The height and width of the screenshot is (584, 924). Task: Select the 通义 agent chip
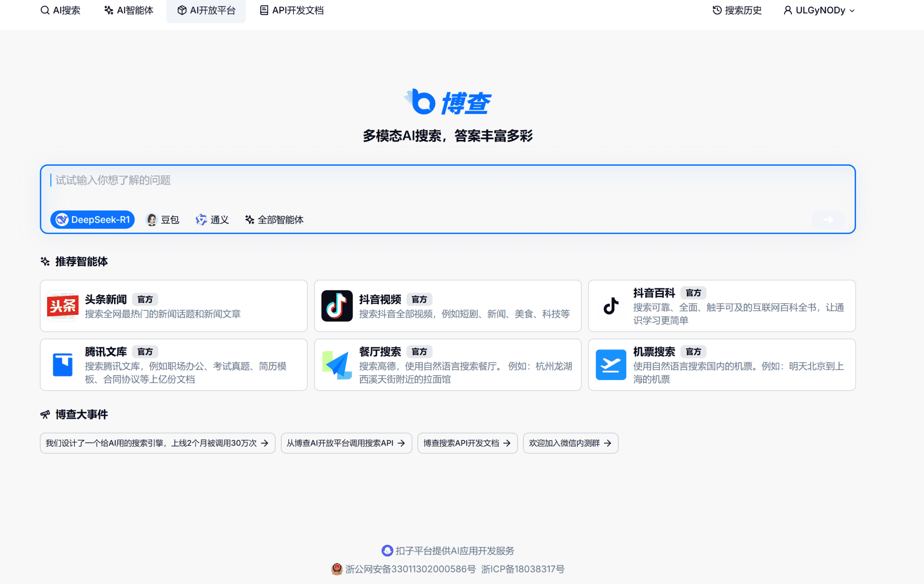coord(213,220)
